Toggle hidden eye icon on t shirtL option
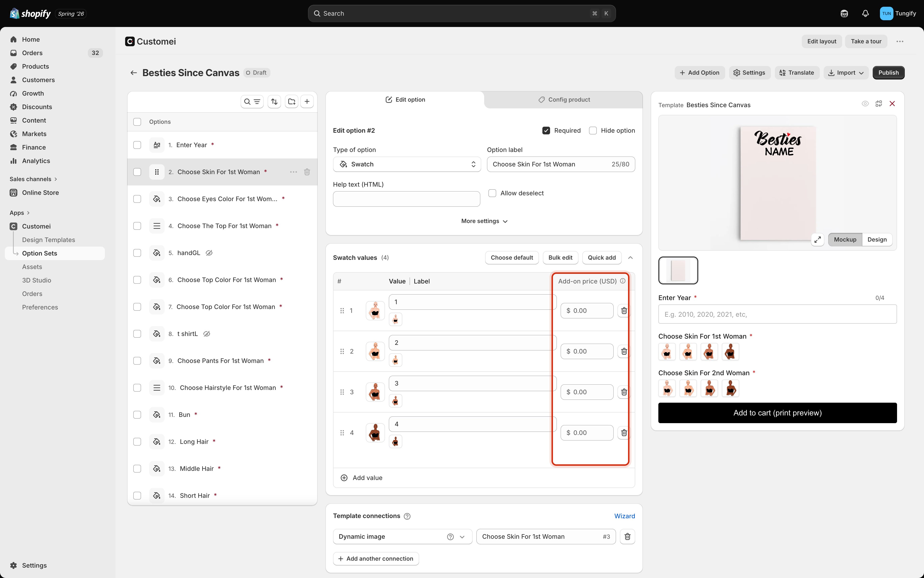 (206, 334)
